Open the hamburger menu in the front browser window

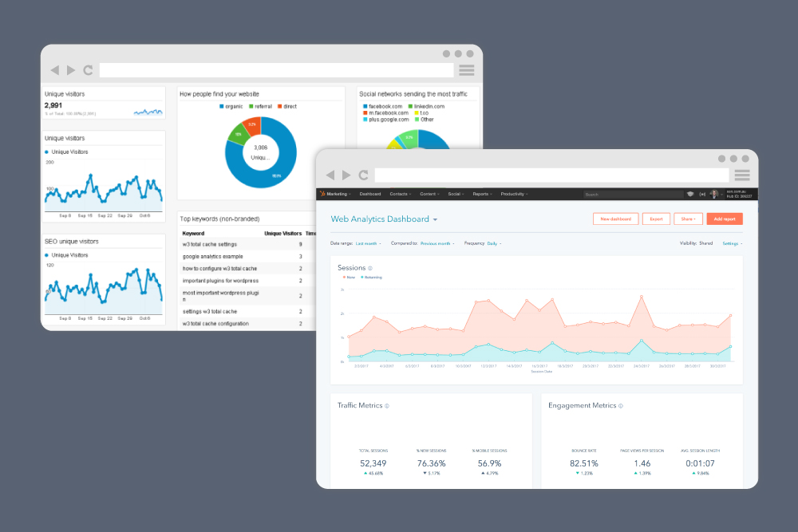(x=742, y=175)
